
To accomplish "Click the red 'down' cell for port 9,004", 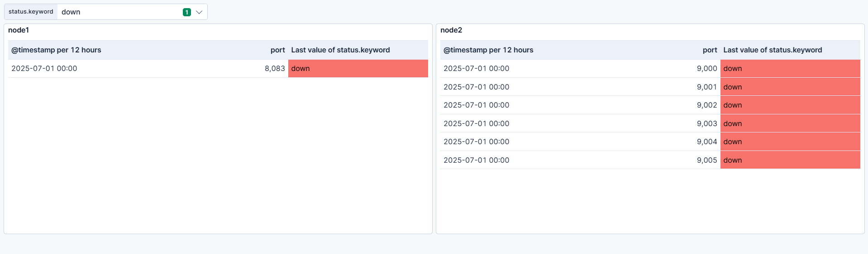I will [x=790, y=142].
